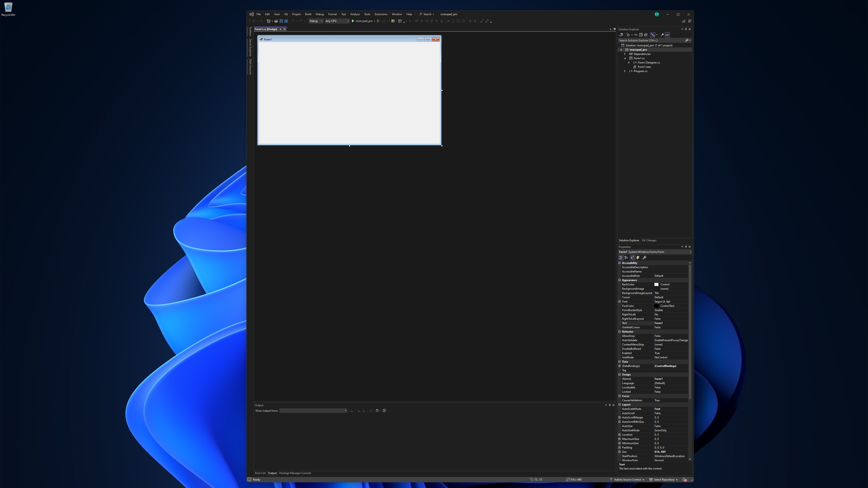
Task: Click Select Repository in status bar
Action: 663,480
